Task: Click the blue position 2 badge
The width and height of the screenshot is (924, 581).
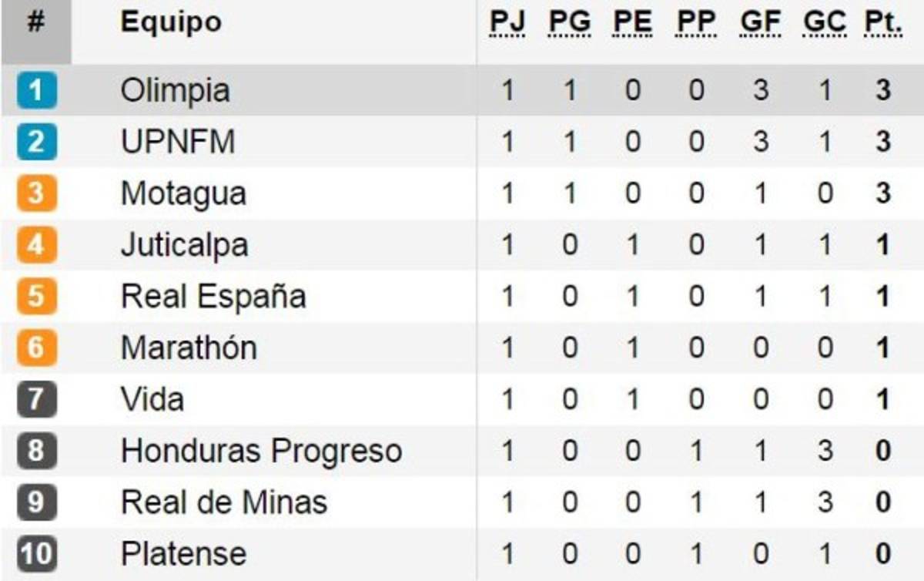Action: [x=35, y=143]
